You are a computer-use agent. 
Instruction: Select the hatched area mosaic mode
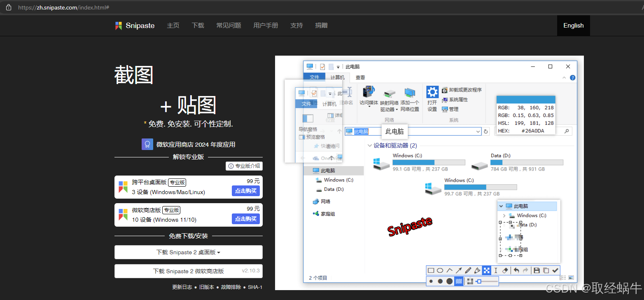(459, 281)
